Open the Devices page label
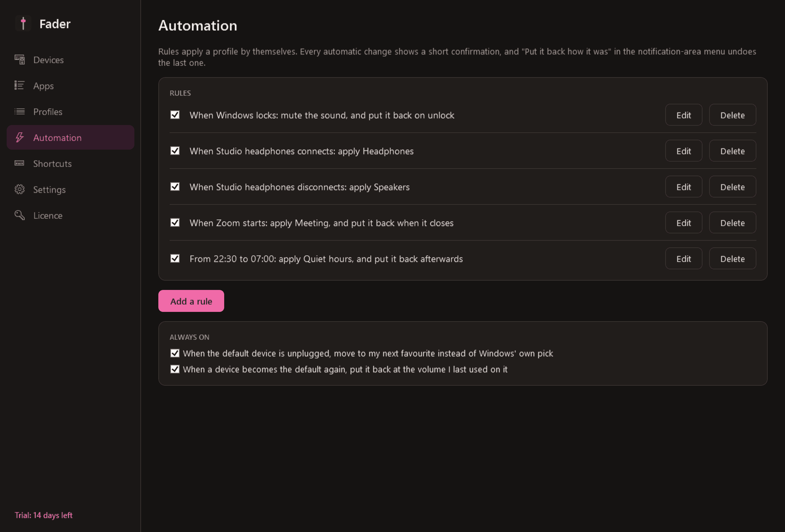This screenshot has height=532, width=785. point(48,60)
